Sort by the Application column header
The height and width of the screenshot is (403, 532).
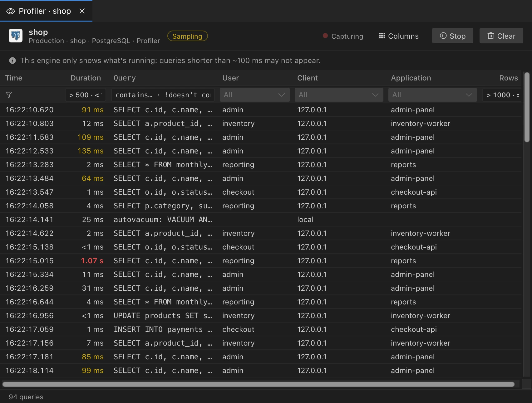411,78
